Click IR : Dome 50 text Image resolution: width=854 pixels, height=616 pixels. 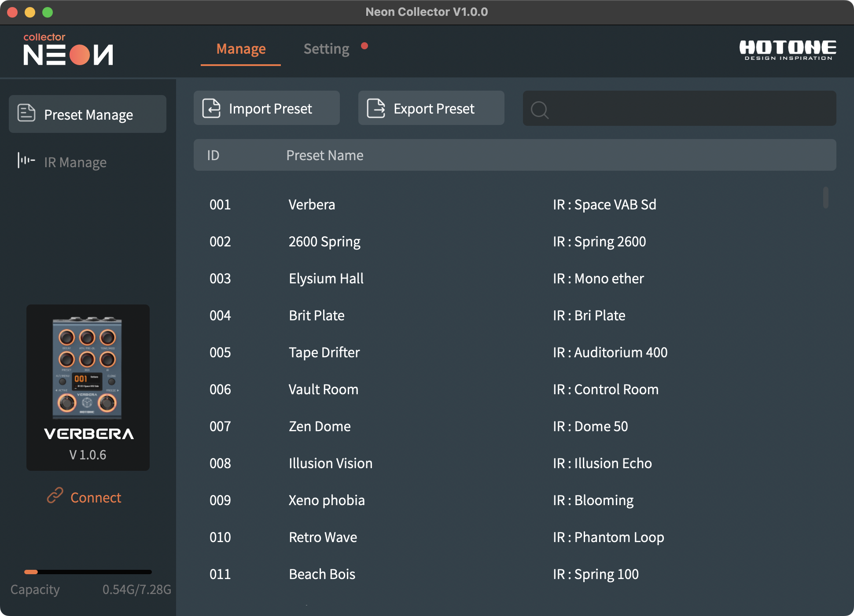[x=590, y=426]
